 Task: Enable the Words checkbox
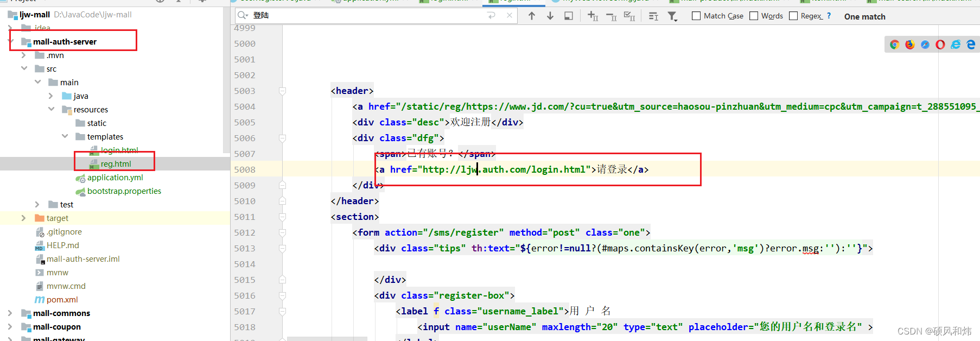tap(754, 16)
